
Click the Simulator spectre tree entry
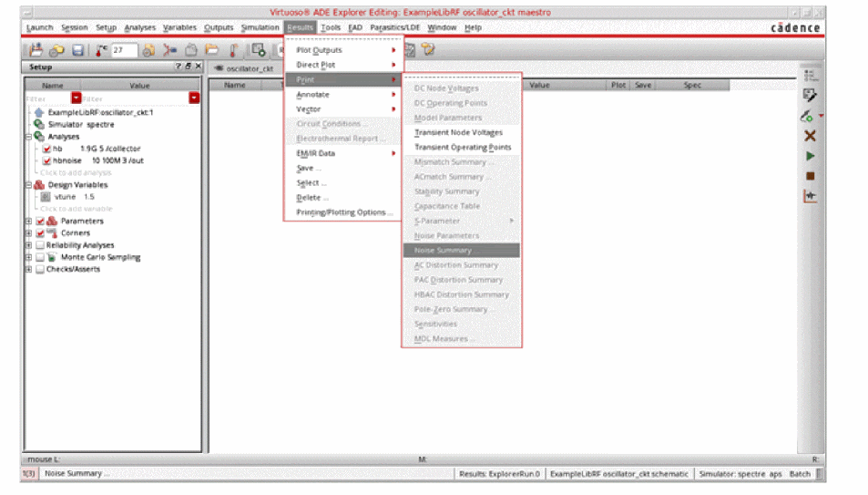point(81,125)
